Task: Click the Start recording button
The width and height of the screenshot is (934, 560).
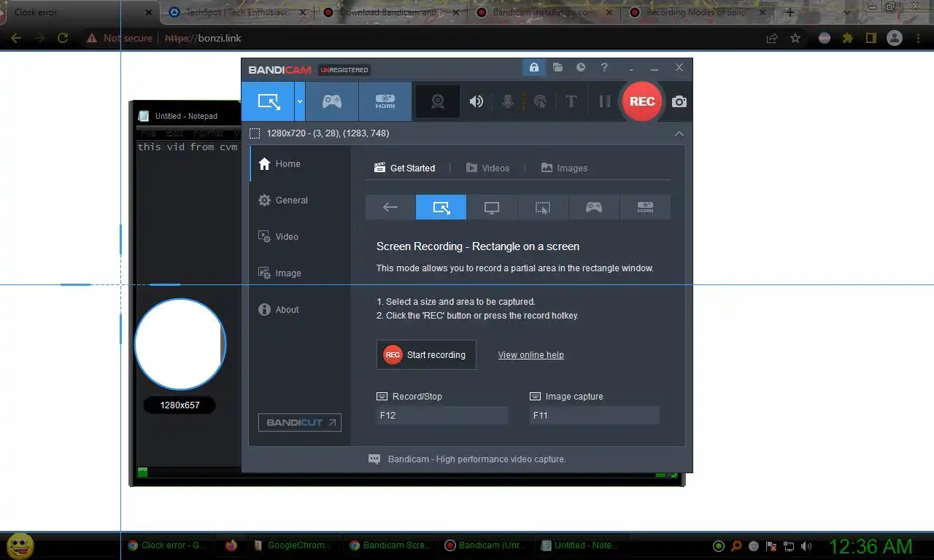Action: tap(426, 354)
